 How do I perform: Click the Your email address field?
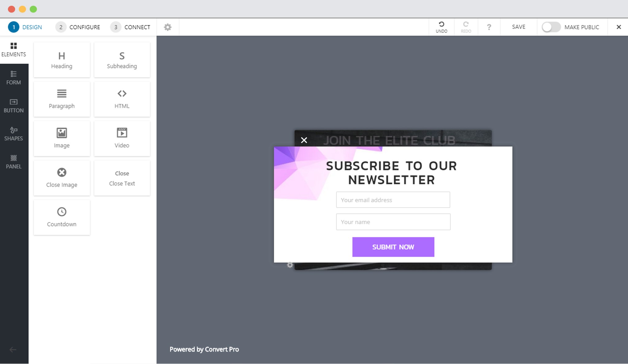point(393,200)
